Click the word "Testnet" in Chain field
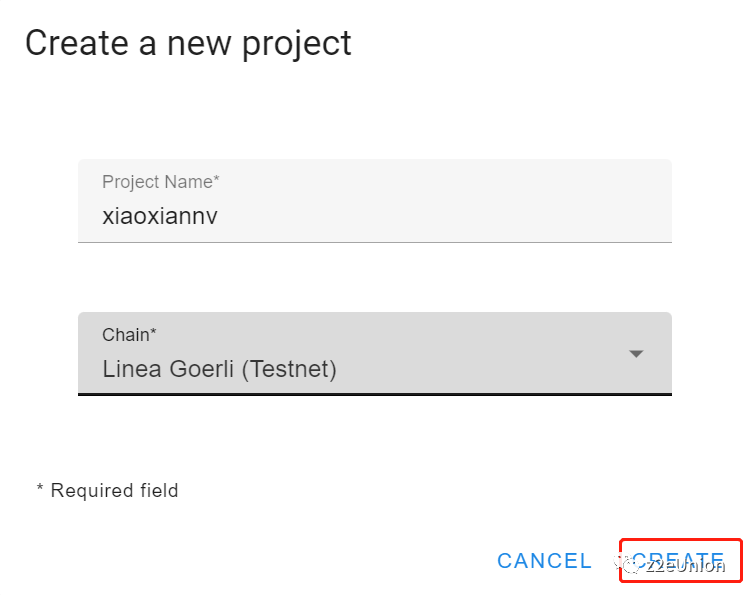 (x=296, y=369)
